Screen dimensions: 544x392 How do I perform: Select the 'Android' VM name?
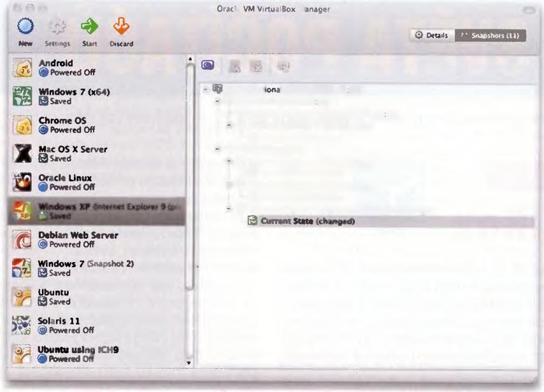point(56,63)
